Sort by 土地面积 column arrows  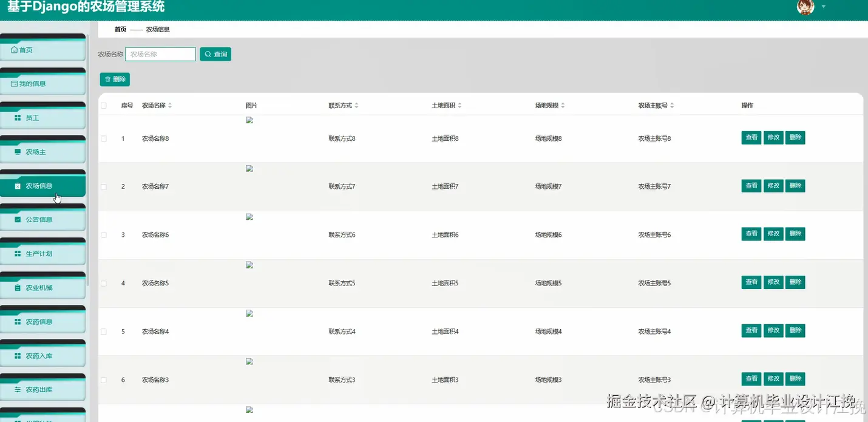pyautogui.click(x=459, y=106)
